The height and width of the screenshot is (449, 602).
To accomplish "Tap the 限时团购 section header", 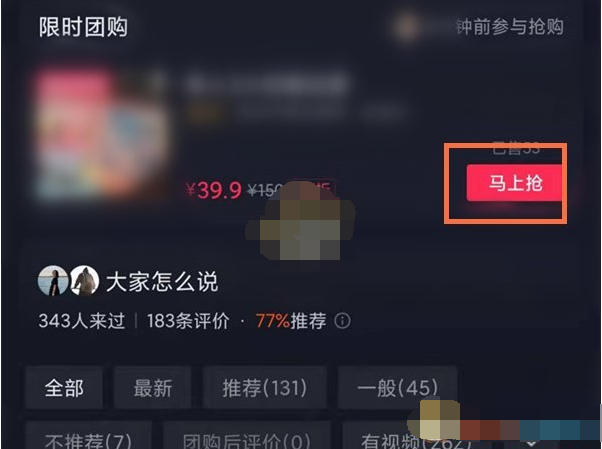I will pos(83,27).
